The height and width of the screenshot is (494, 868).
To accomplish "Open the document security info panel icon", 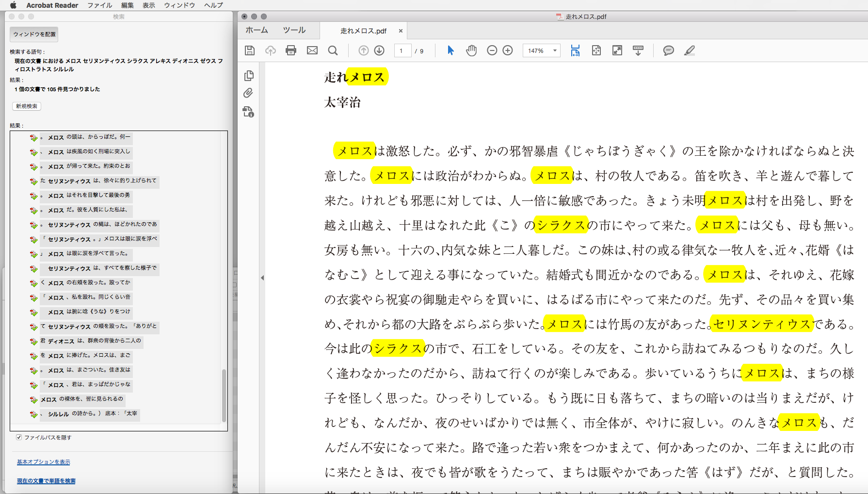I will click(x=248, y=112).
